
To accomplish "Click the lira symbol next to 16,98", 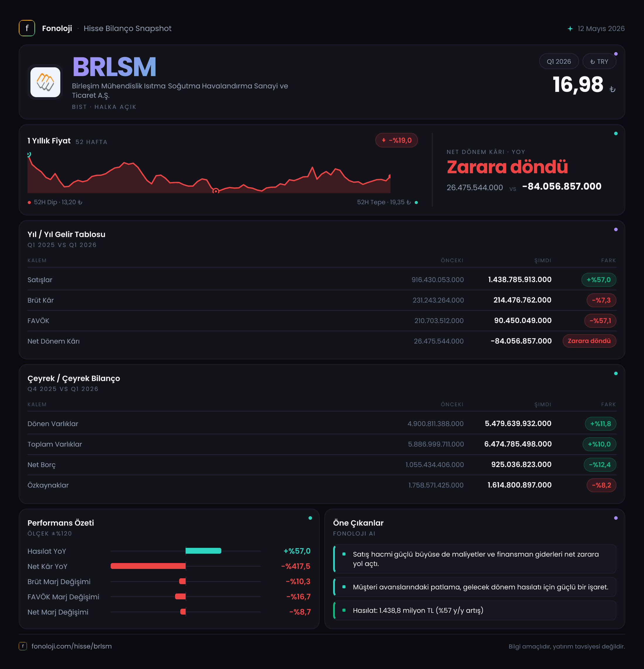I will [612, 89].
